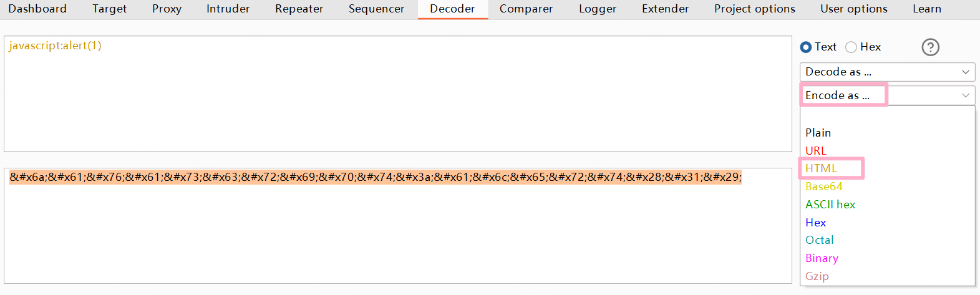Switch to the Comparer tab
Image resolution: width=980 pixels, height=295 pixels.
pos(526,9)
